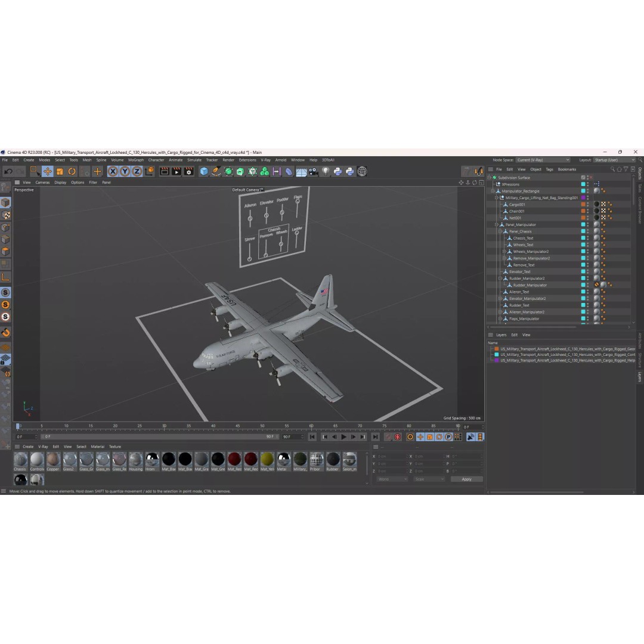The image size is (644, 644).
Task: Open Edit Render Settings icon
Action: (x=189, y=171)
